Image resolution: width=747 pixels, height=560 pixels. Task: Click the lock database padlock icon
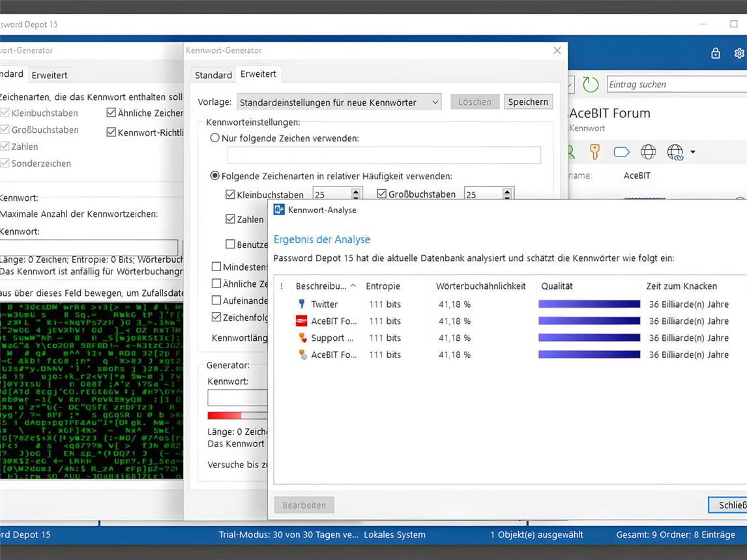[x=715, y=53]
